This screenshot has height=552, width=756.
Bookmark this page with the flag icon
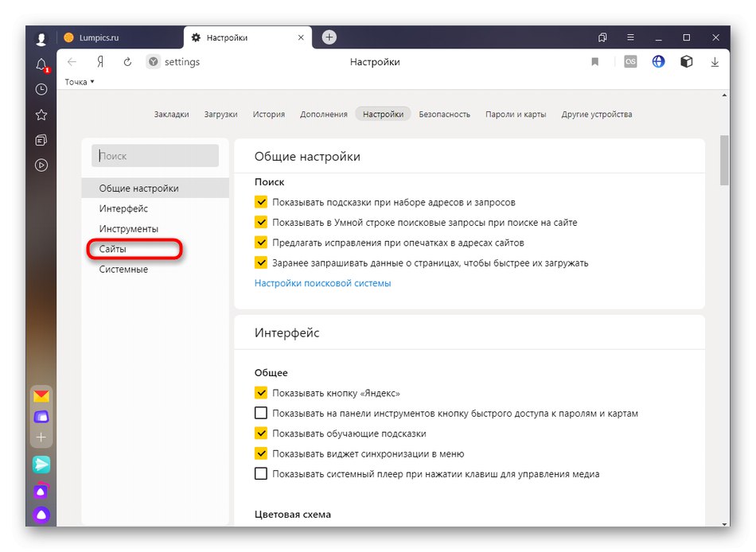click(x=594, y=62)
